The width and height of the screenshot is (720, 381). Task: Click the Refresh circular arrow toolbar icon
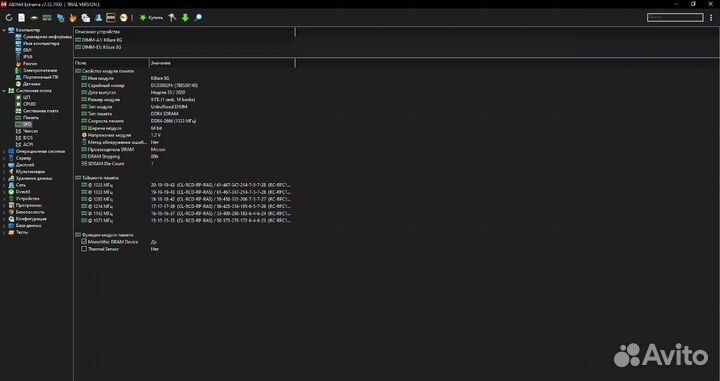pos(9,18)
